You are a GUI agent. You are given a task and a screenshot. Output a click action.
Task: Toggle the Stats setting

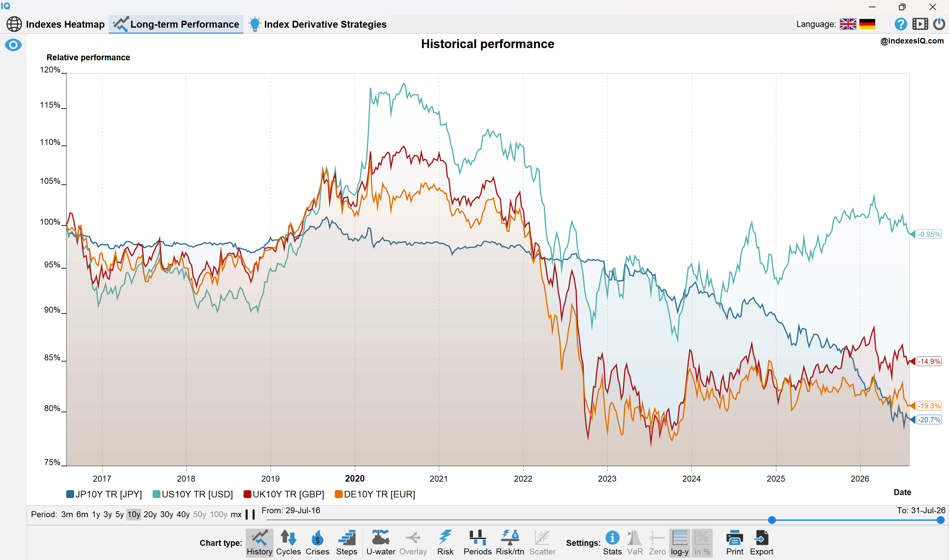pyautogui.click(x=612, y=543)
